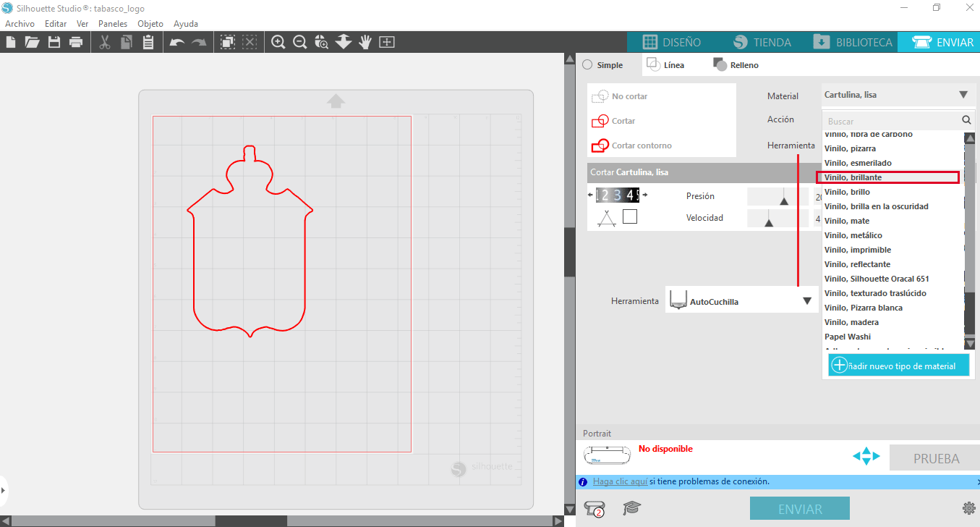Fit the page to the window

click(387, 42)
